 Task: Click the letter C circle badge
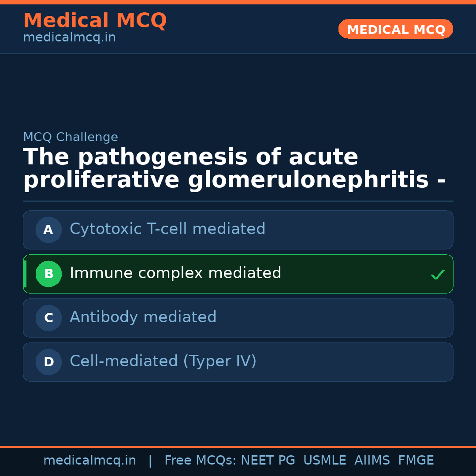(48, 318)
